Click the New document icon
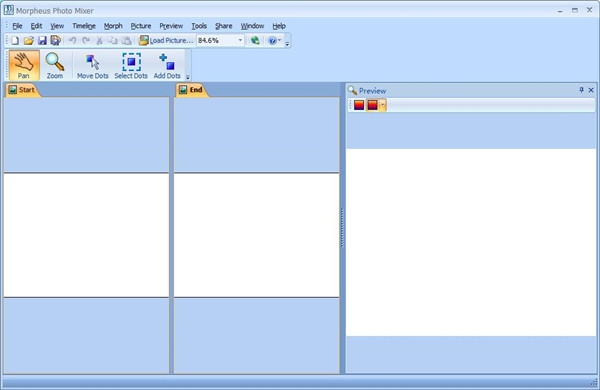Viewport: 600px width, 390px height. pyautogui.click(x=15, y=40)
